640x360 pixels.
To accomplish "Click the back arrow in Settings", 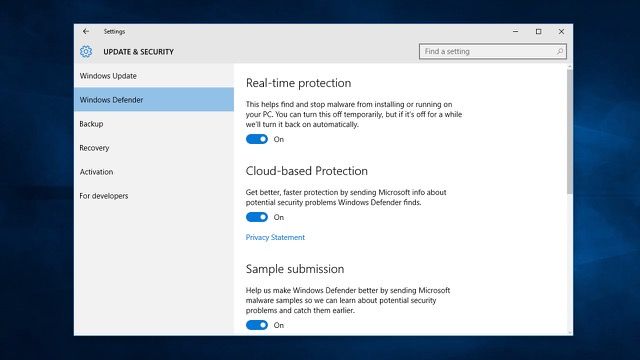I will (86, 31).
